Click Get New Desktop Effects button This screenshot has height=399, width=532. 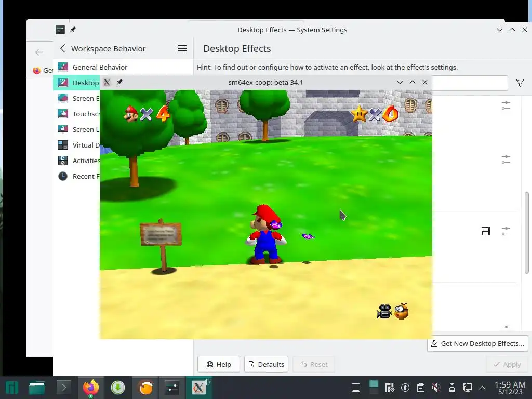477,343
